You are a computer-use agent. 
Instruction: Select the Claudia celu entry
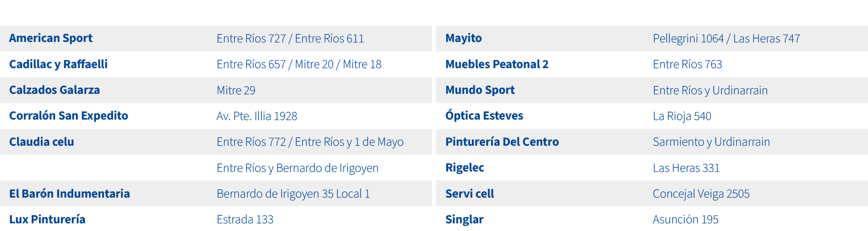click(x=42, y=142)
